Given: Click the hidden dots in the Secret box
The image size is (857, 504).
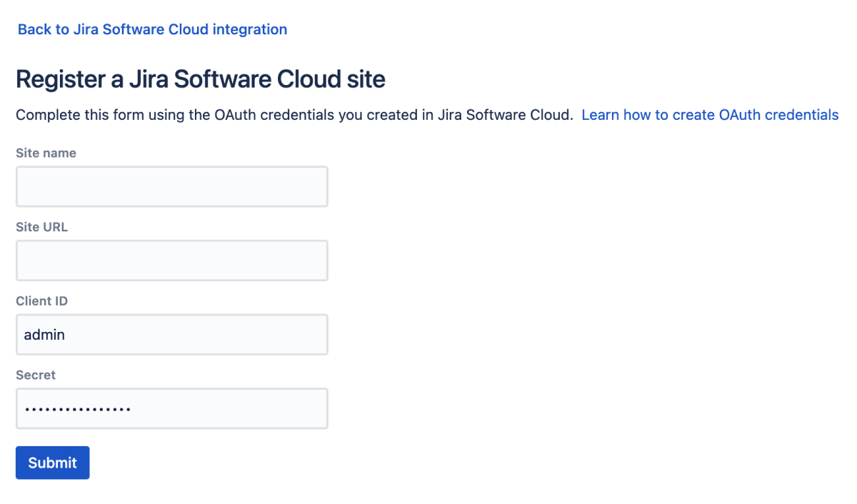Looking at the screenshot, I should tap(79, 408).
